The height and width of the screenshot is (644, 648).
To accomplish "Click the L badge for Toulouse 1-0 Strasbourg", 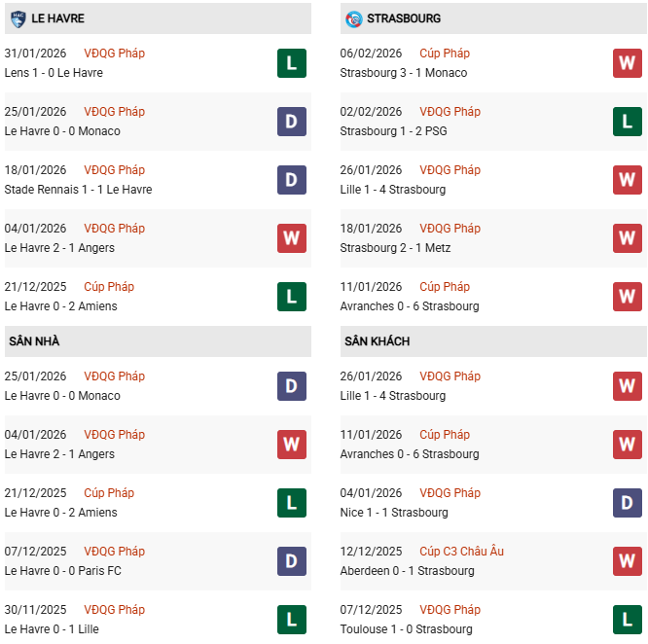I will click(x=627, y=620).
